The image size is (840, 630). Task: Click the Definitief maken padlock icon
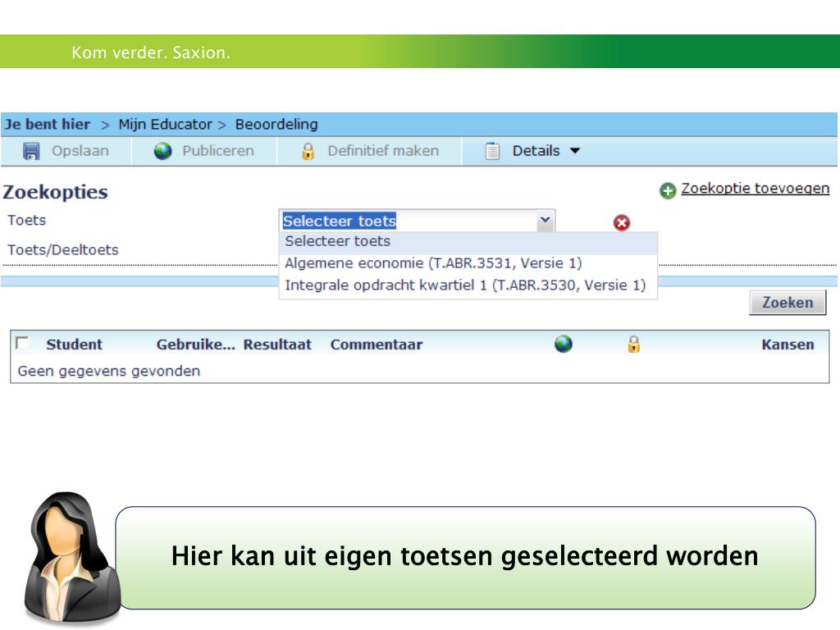(x=308, y=151)
